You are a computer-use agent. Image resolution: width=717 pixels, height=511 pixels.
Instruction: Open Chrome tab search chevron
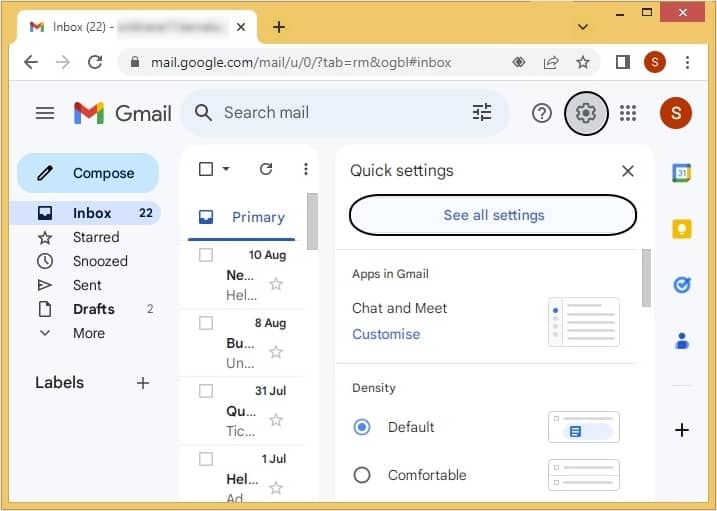(583, 27)
